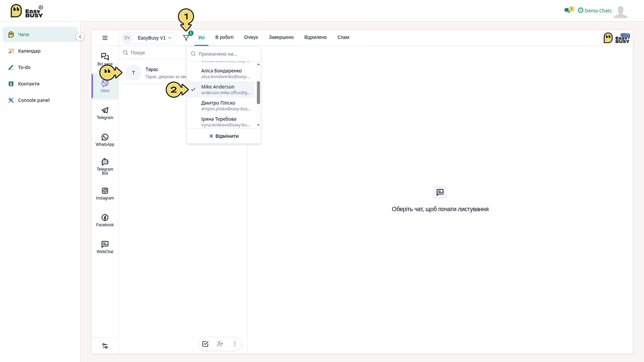Open the sliders settings icon at channel list bottom
Image resolution: width=644 pixels, height=362 pixels.
105,346
